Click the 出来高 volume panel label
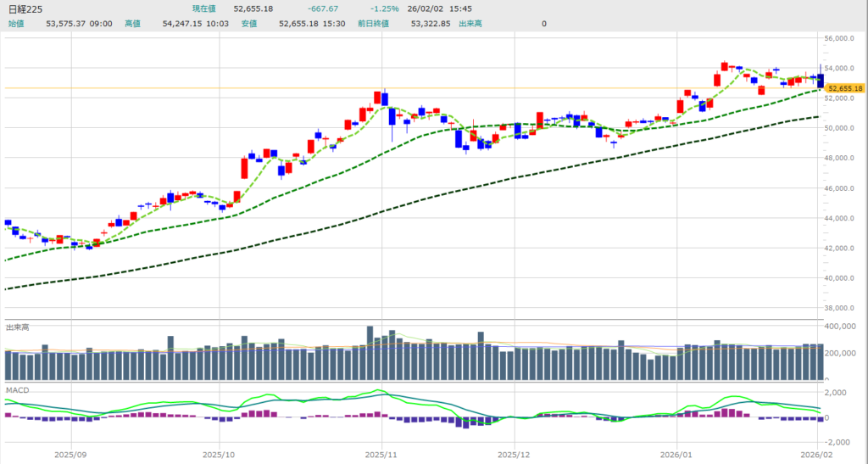 [x=18, y=327]
